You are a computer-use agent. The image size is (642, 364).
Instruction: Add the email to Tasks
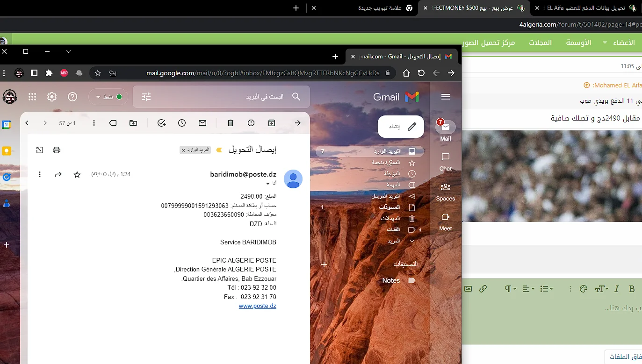pyautogui.click(x=161, y=123)
